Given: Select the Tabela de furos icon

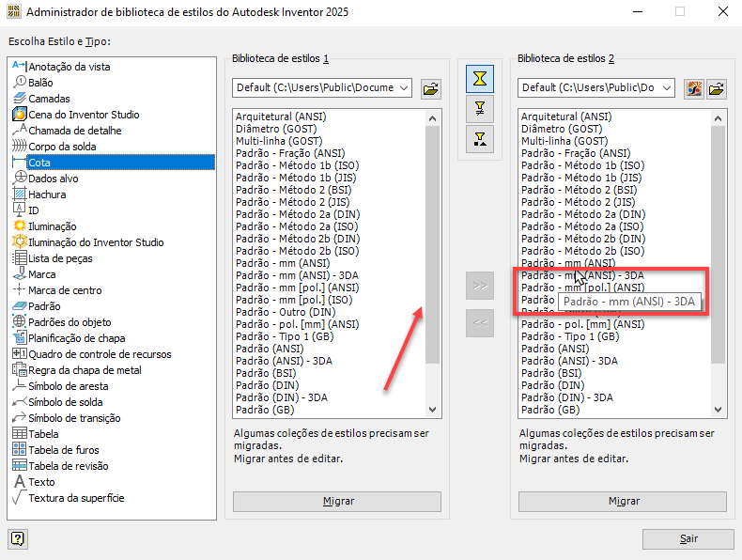Looking at the screenshot, I should coord(20,450).
